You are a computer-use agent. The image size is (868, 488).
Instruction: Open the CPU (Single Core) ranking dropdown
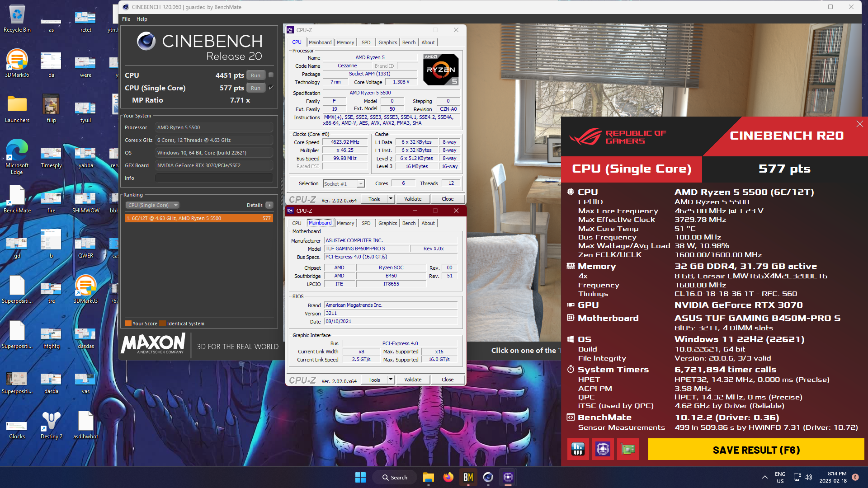[152, 205]
